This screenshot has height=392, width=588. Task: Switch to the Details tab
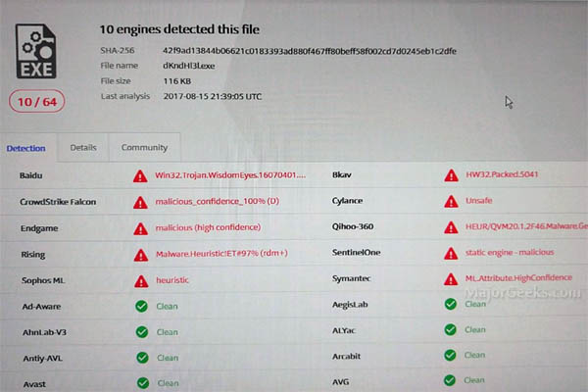(83, 147)
